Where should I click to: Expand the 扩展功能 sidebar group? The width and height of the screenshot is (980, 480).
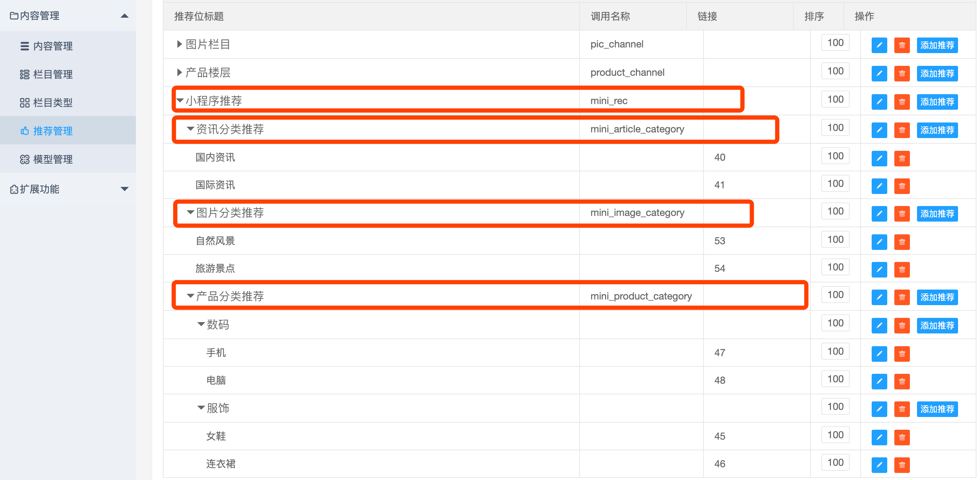click(68, 189)
